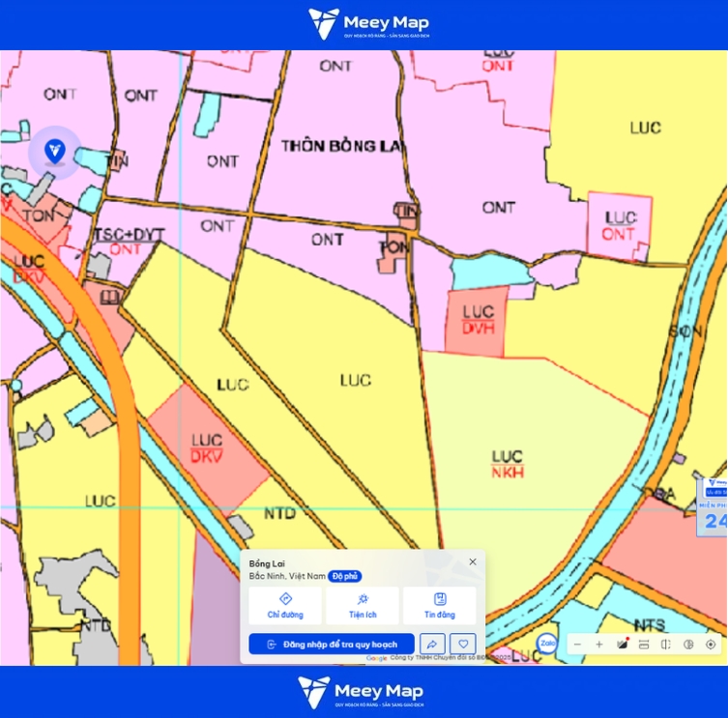The width and height of the screenshot is (728, 718).
Task: Click the bottom Meey Map logo
Action: point(361,692)
